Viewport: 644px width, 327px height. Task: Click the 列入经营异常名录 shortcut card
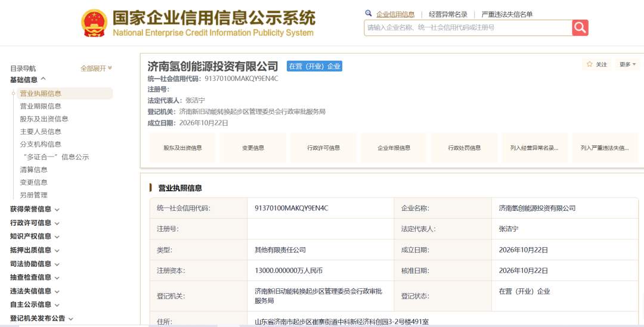click(534, 148)
